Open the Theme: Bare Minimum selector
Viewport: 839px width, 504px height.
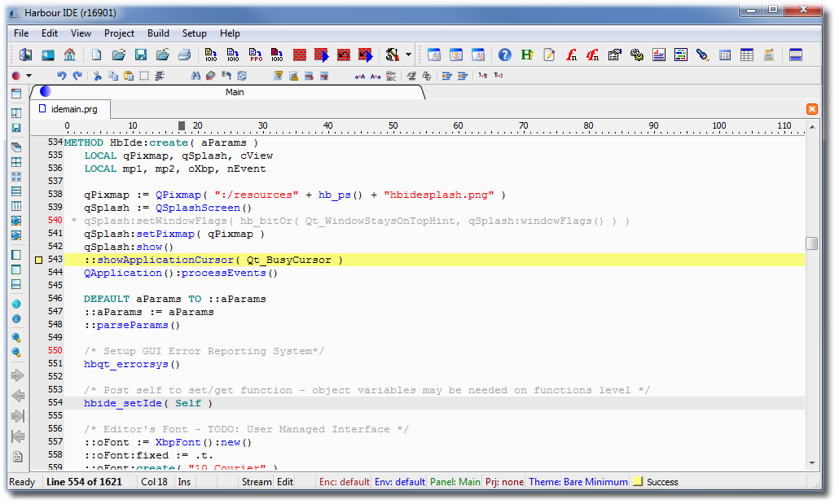(x=578, y=482)
